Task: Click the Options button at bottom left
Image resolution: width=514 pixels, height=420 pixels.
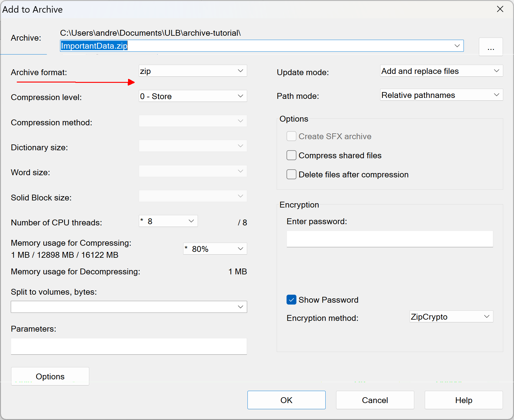Action: (50, 376)
